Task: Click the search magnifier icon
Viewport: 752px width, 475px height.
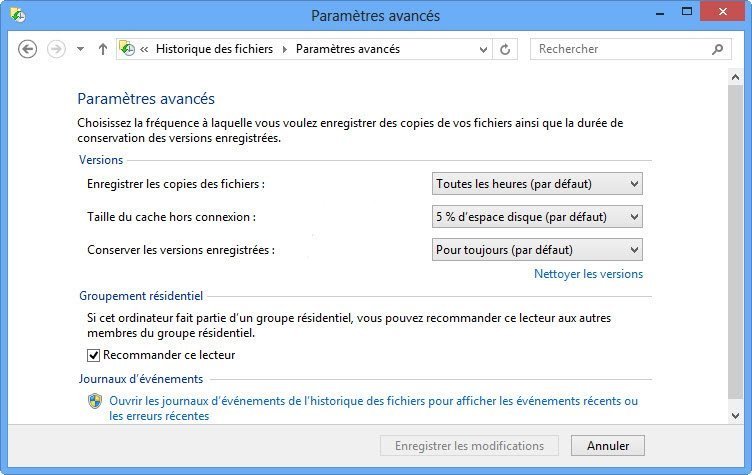Action: (x=718, y=49)
